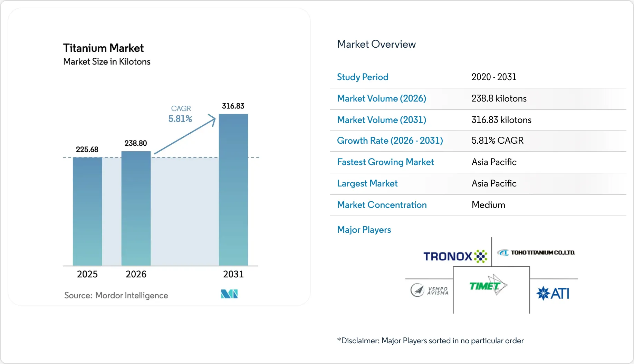The image size is (634, 364).
Task: Click 'Source: Mordor Intelligence' text
Action: pos(116,295)
